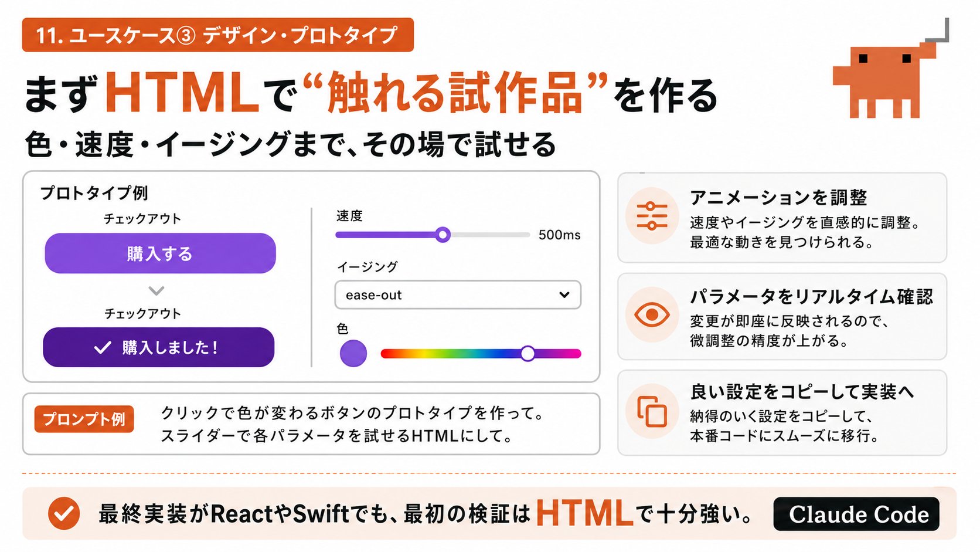Click the text 納得のいく設定をコピーして、
This screenshot has width=980, height=552.
tap(782, 416)
